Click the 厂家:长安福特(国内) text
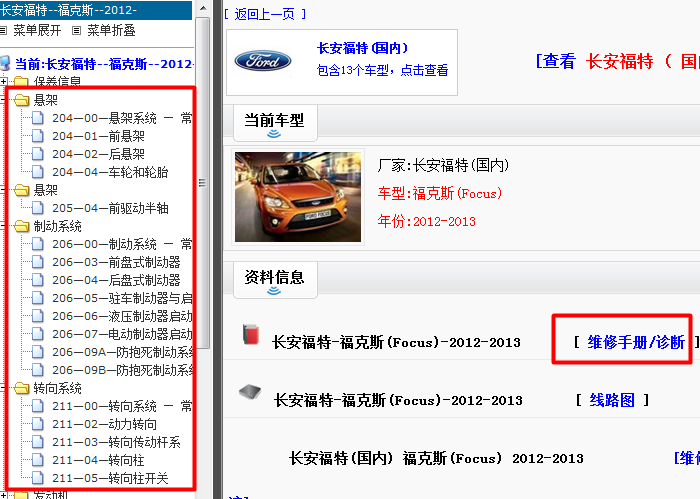The height and width of the screenshot is (499, 700). point(443,166)
